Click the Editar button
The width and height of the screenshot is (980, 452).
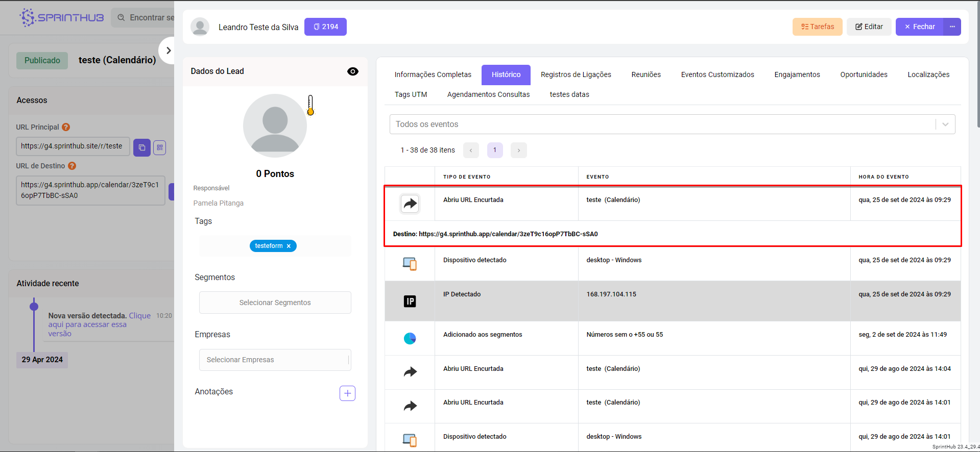869,27
